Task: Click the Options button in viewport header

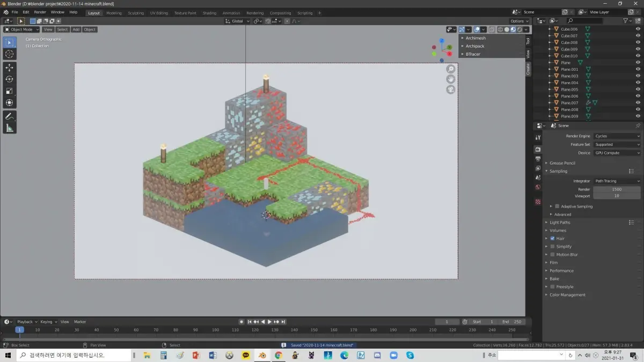Action: tap(519, 21)
